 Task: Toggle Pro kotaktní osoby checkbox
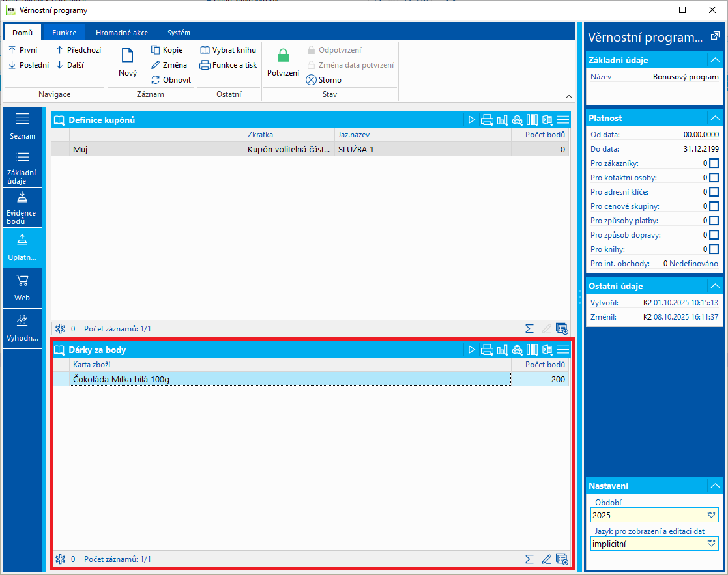pos(714,178)
